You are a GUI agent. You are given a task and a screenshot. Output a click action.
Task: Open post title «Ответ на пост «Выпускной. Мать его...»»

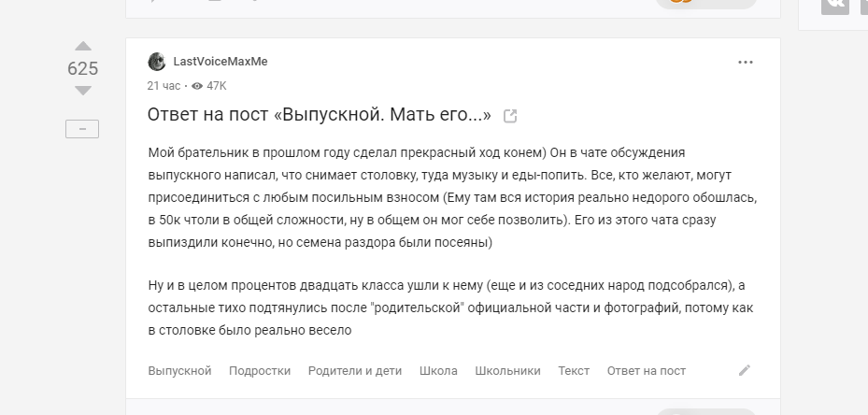320,115
